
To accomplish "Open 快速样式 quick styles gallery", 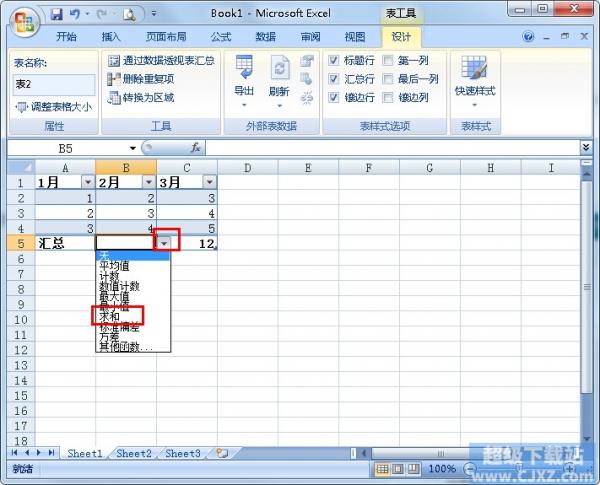I will pyautogui.click(x=474, y=78).
